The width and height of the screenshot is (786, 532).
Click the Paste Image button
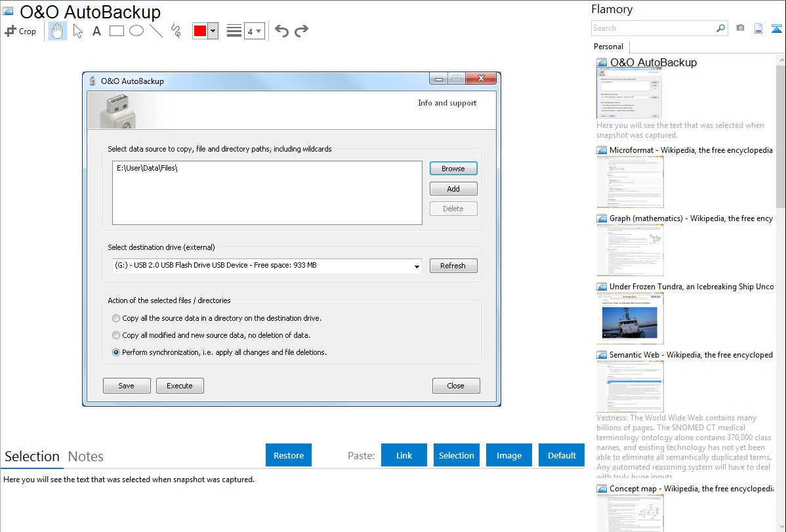tap(508, 455)
